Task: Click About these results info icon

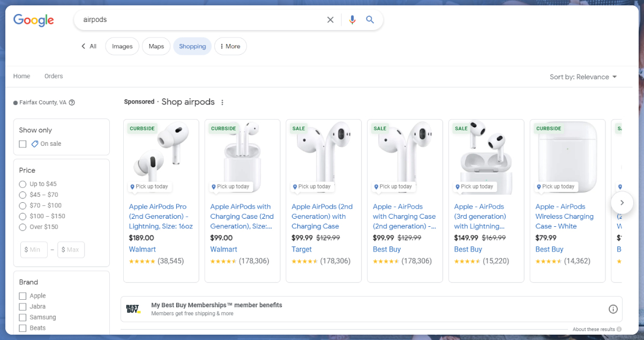Action: 619,329
